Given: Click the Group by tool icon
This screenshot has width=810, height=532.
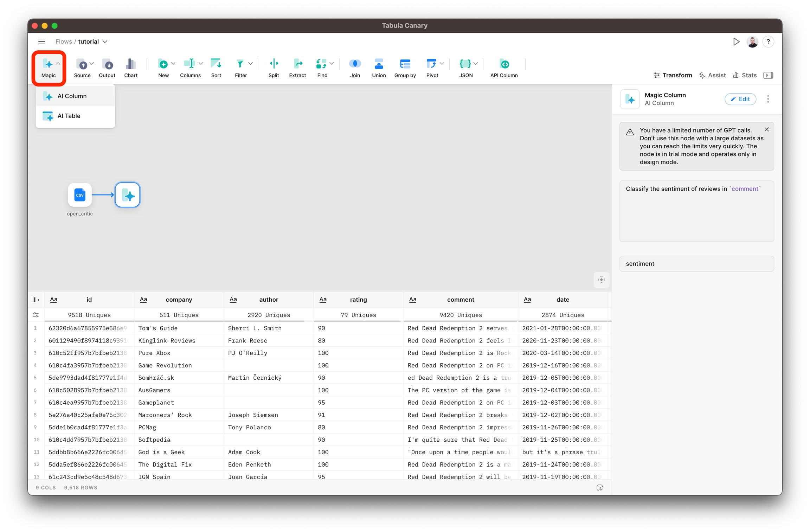Looking at the screenshot, I should click(x=405, y=64).
